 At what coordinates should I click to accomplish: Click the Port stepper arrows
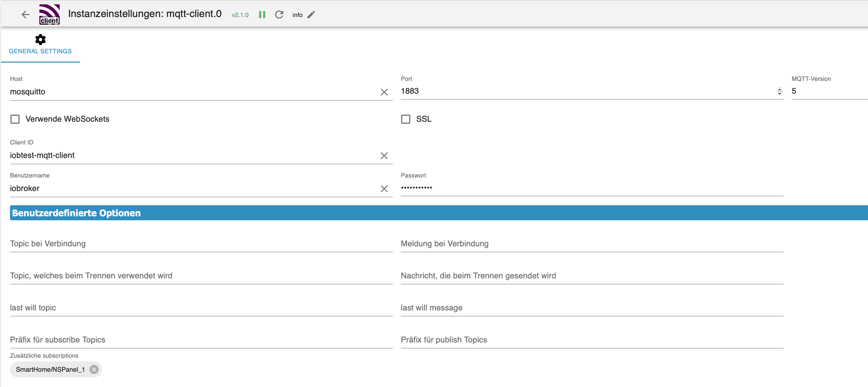tap(779, 91)
